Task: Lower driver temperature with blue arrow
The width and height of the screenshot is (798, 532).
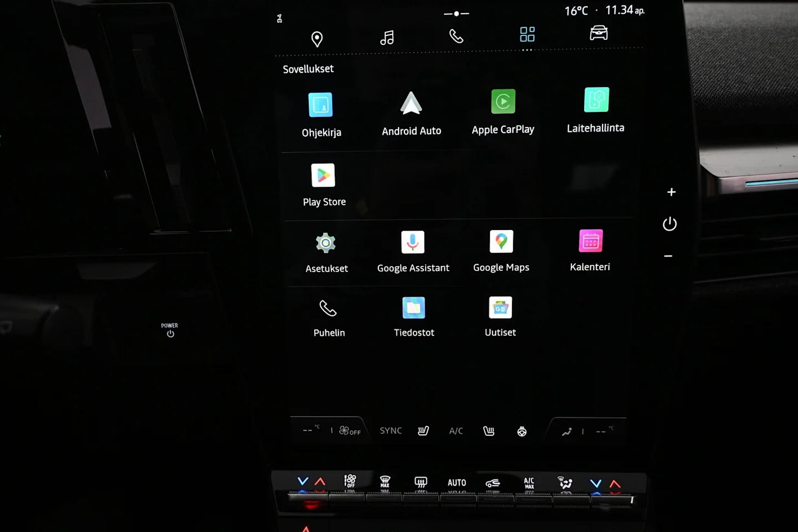Action: click(303, 482)
